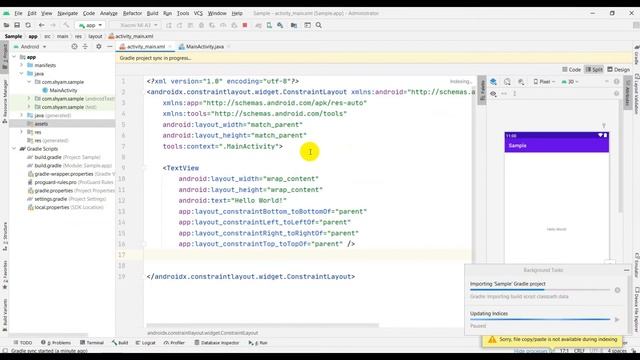Open the Logcat tool window
The height and width of the screenshot is (360, 640).
click(x=146, y=343)
